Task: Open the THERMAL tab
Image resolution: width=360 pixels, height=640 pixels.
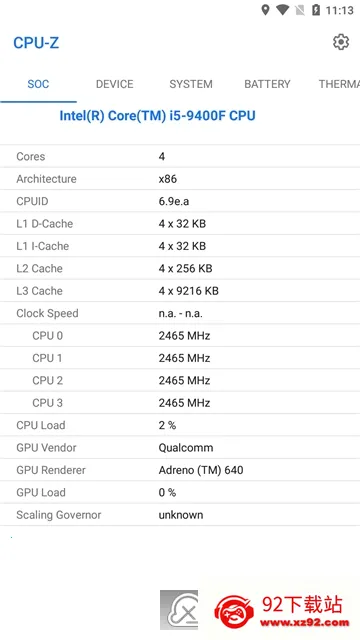Action: click(339, 84)
